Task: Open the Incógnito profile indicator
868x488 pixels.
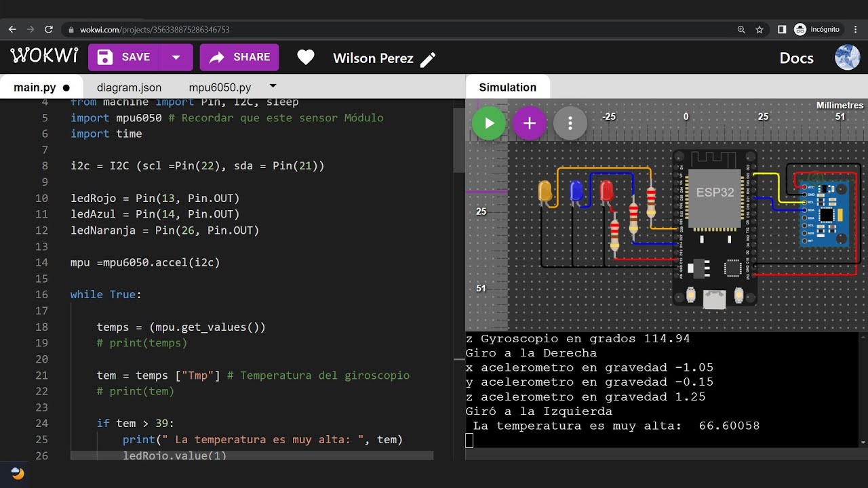Action: [x=817, y=30]
